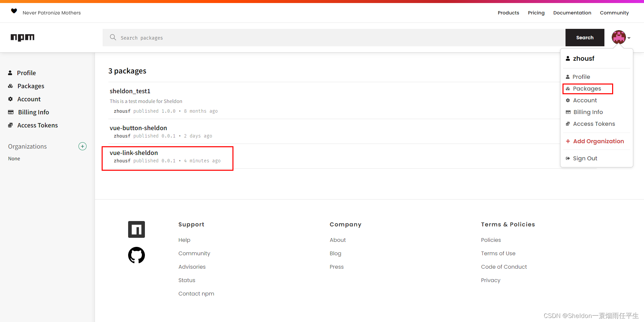The width and height of the screenshot is (644, 322).
Task: Click the npm logo in header
Action: point(22,37)
